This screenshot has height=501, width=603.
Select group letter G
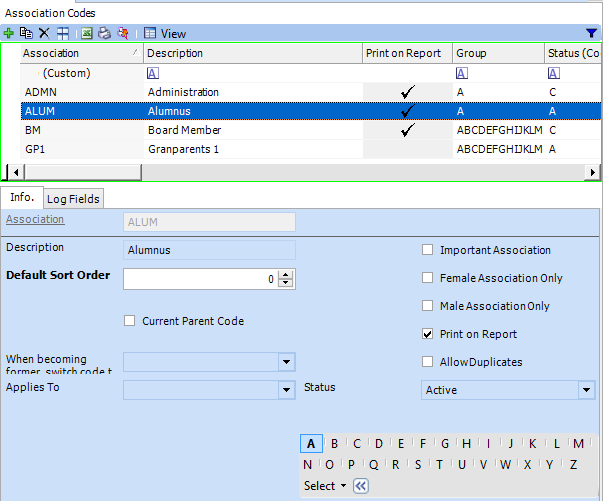click(445, 444)
